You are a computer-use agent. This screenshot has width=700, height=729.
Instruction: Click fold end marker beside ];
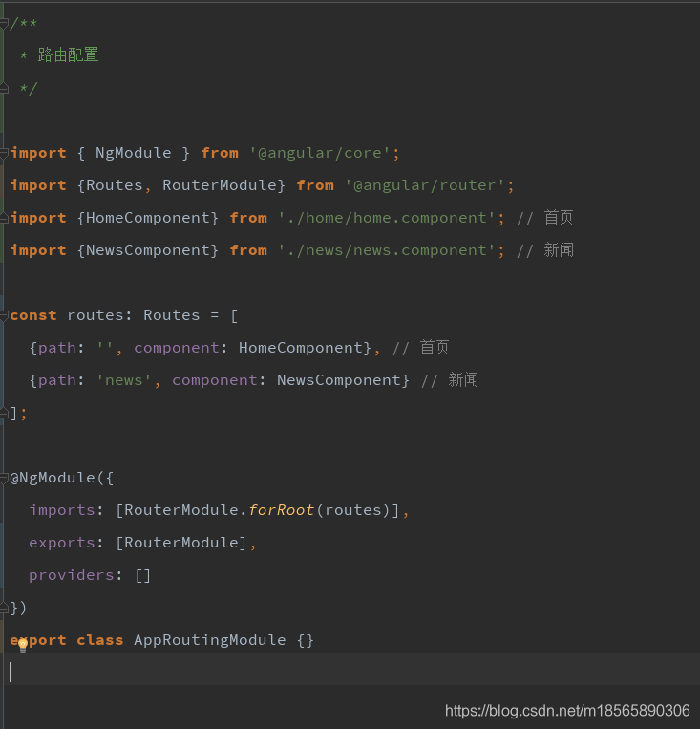[x=4, y=413]
